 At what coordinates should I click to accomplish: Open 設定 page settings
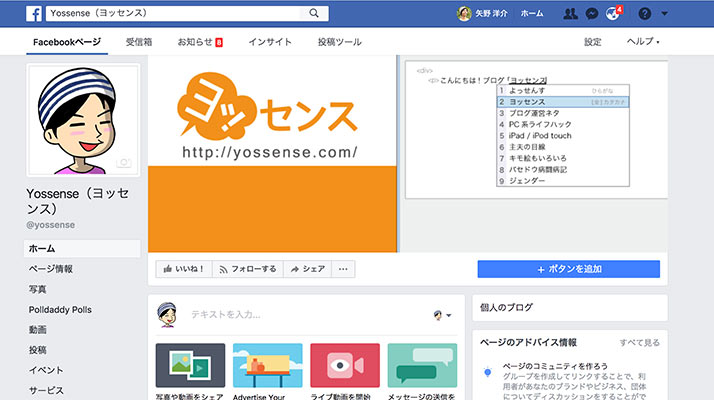[x=592, y=42]
